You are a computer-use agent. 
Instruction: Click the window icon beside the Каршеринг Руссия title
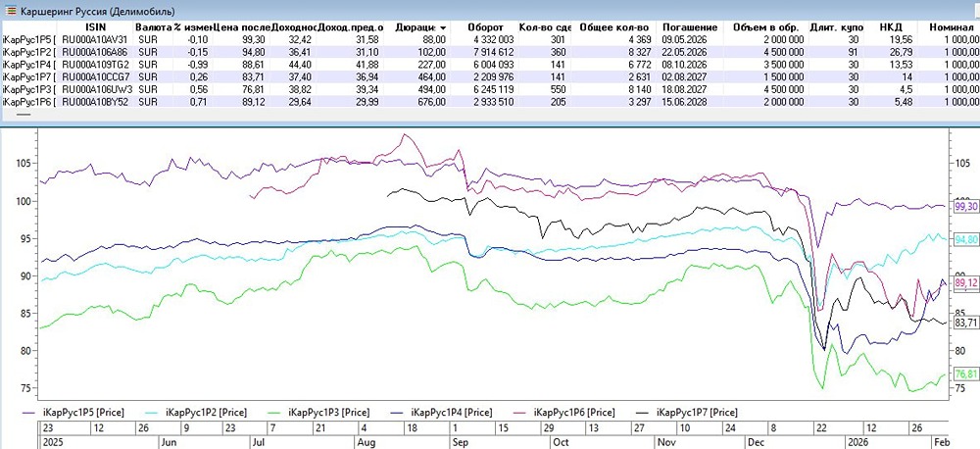(11, 10)
